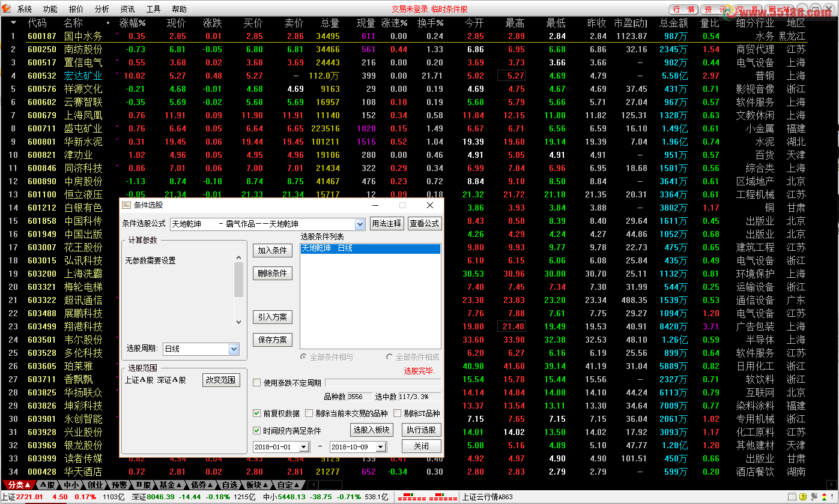Screen dimensions: 839x504
Task: Click the 删除条件 button
Action: click(x=273, y=273)
